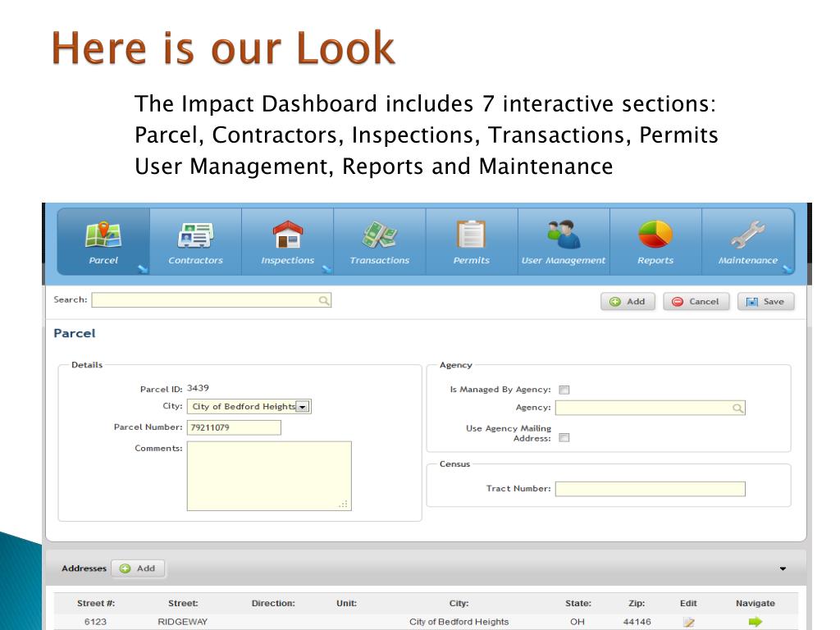Click the Comments text area
840x630 pixels.
click(269, 476)
